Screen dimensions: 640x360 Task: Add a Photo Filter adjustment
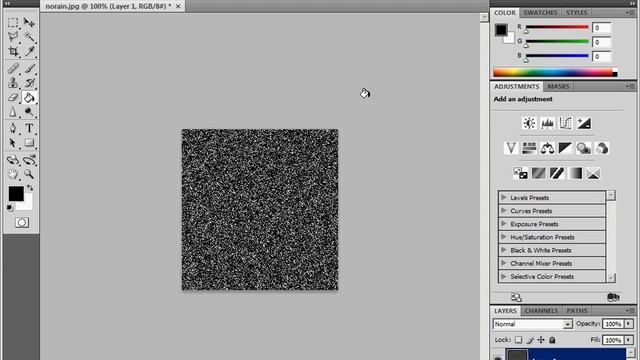pyautogui.click(x=584, y=148)
